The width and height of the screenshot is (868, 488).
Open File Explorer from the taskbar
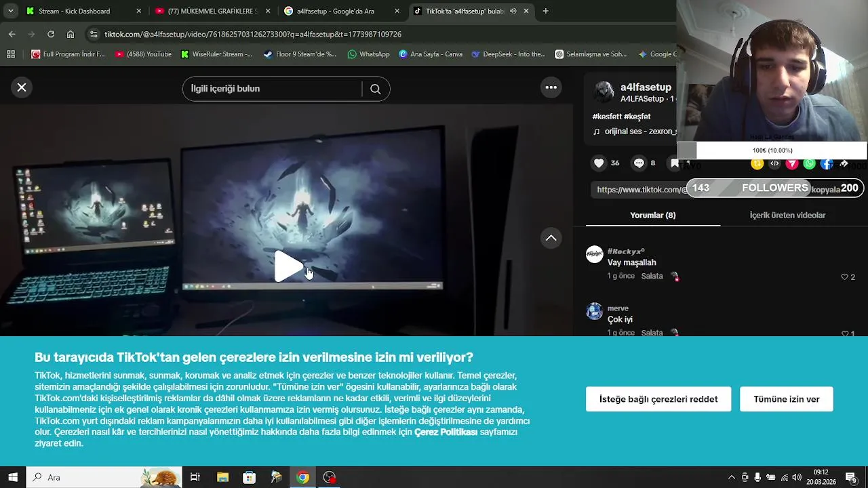tap(222, 477)
